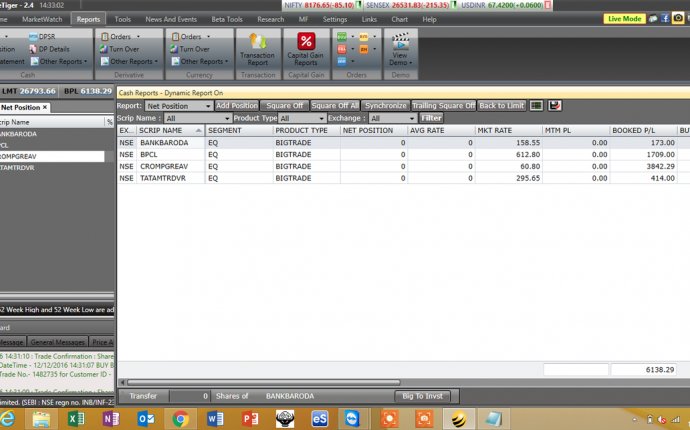Expand Other Reports in the Cash group

point(59,61)
